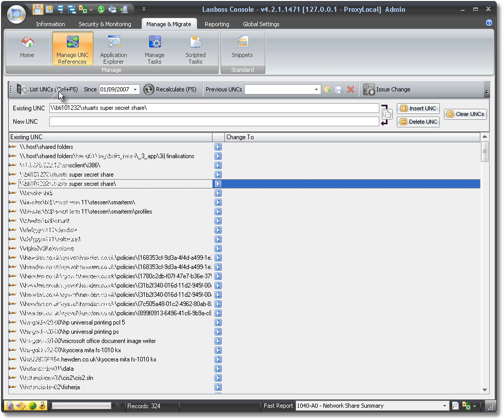Open the Previous UNCs combo box

pos(316,89)
